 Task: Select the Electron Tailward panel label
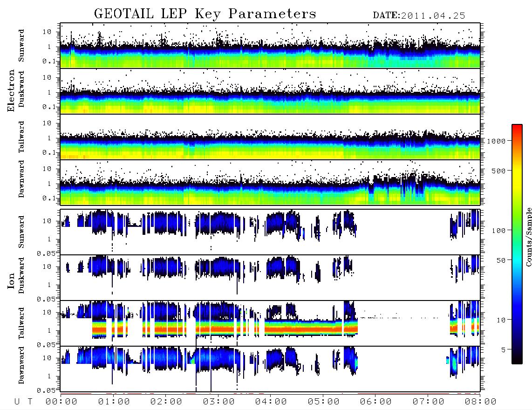[x=21, y=137]
